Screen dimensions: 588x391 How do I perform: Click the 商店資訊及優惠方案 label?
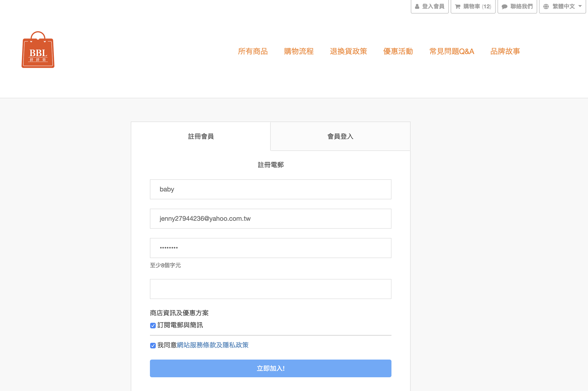click(x=179, y=313)
